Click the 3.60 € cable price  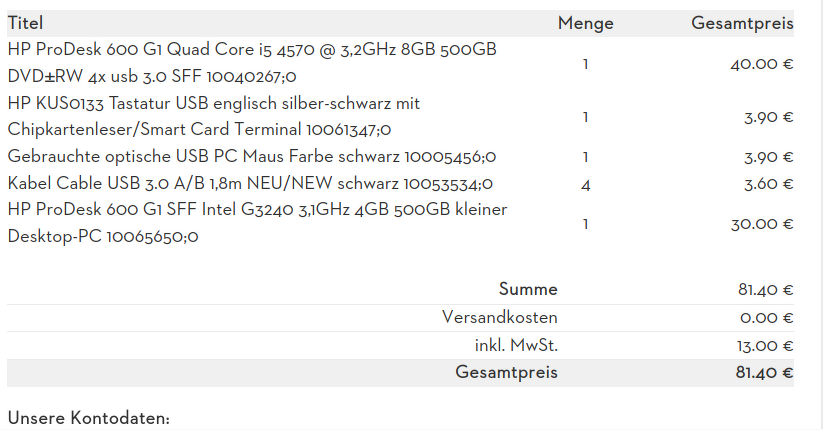pyautogui.click(x=768, y=184)
